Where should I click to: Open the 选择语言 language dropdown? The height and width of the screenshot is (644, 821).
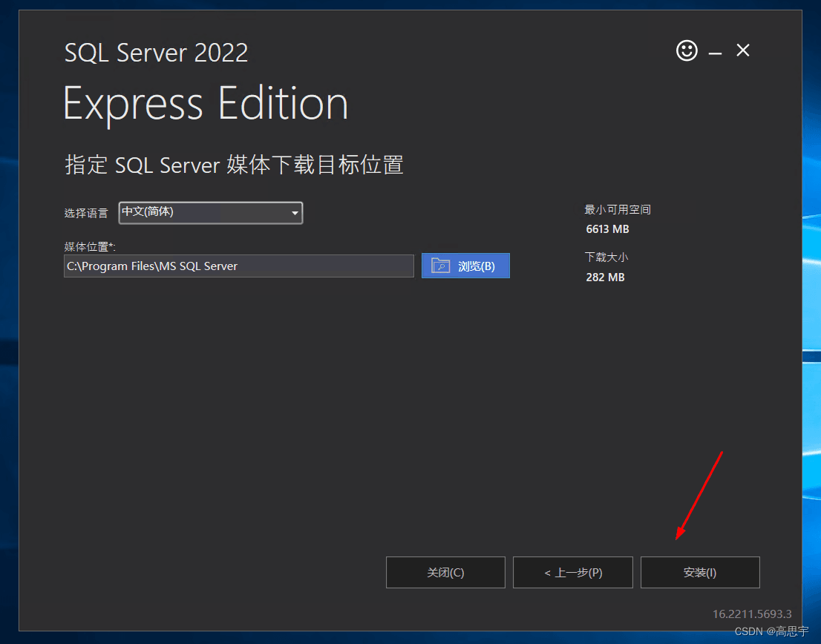tap(211, 212)
